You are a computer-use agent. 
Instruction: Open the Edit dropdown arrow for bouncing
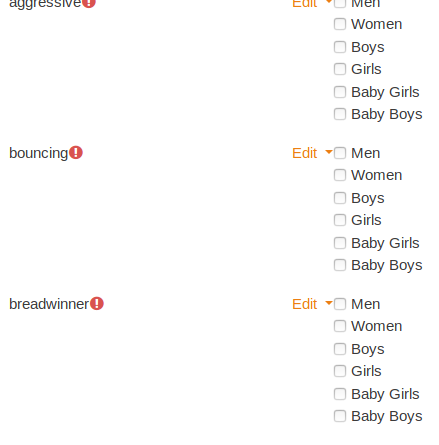(x=329, y=152)
